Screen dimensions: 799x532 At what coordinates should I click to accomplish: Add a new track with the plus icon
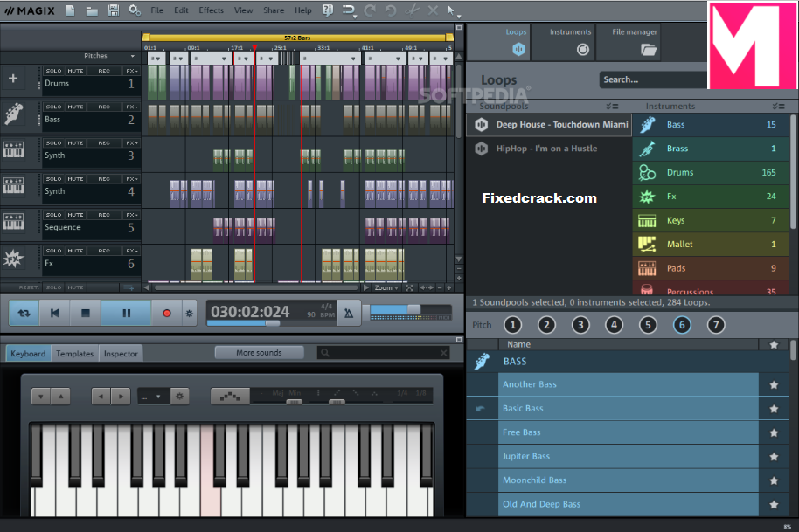13,79
